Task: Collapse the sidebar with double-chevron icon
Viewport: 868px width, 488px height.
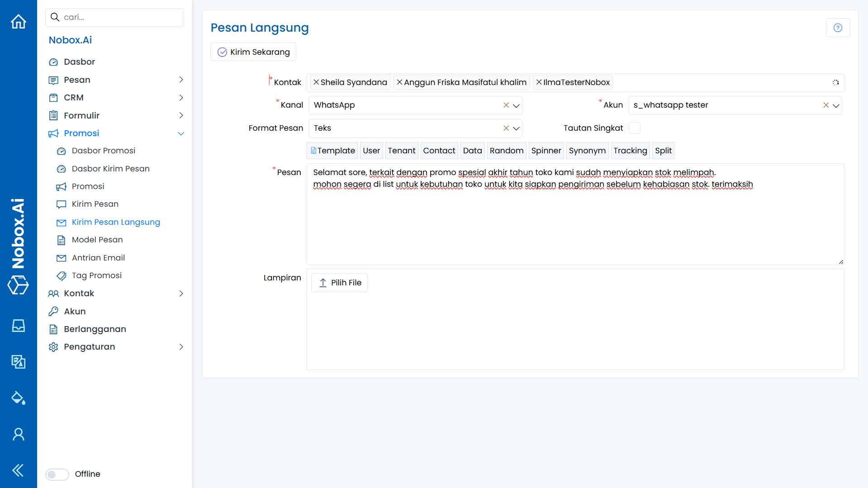Action: (x=18, y=470)
